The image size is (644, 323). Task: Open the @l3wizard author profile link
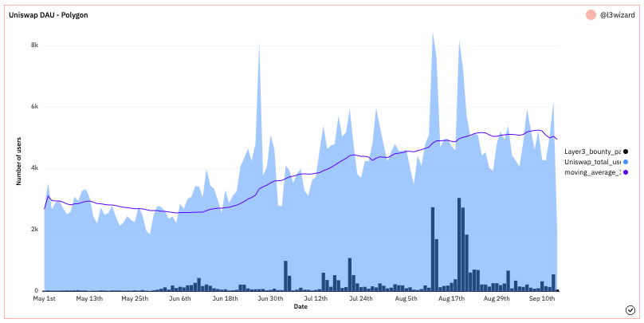point(618,15)
